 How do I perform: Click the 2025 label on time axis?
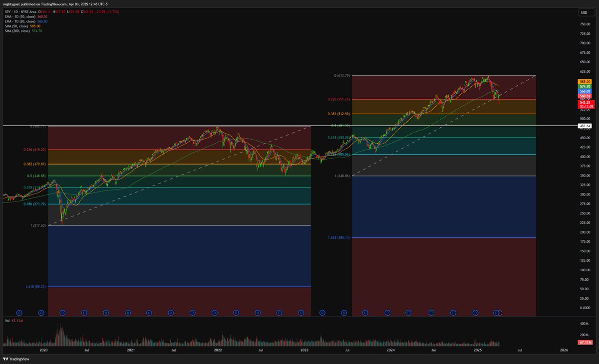(478, 351)
